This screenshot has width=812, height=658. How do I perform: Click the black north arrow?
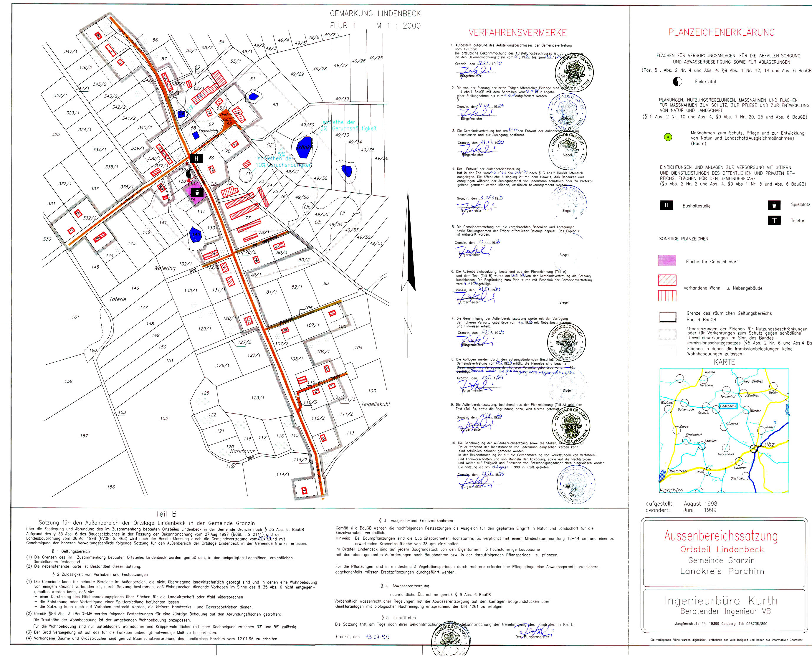pyautogui.click(x=408, y=241)
